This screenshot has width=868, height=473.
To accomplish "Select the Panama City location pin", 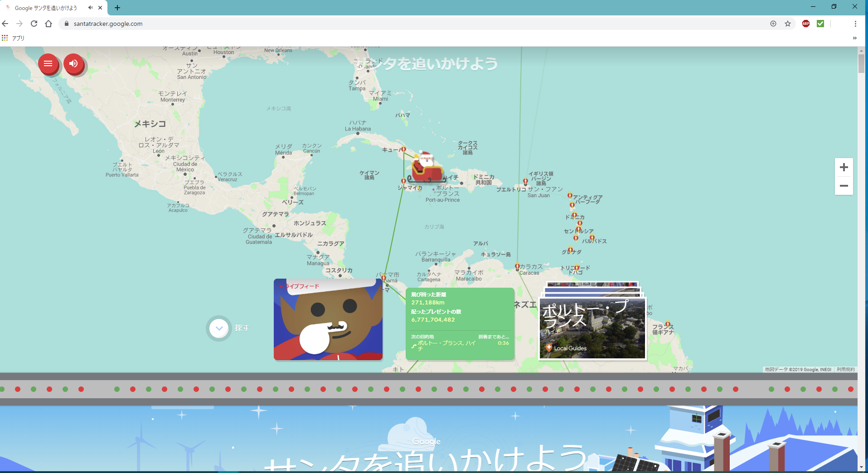I will [x=384, y=277].
